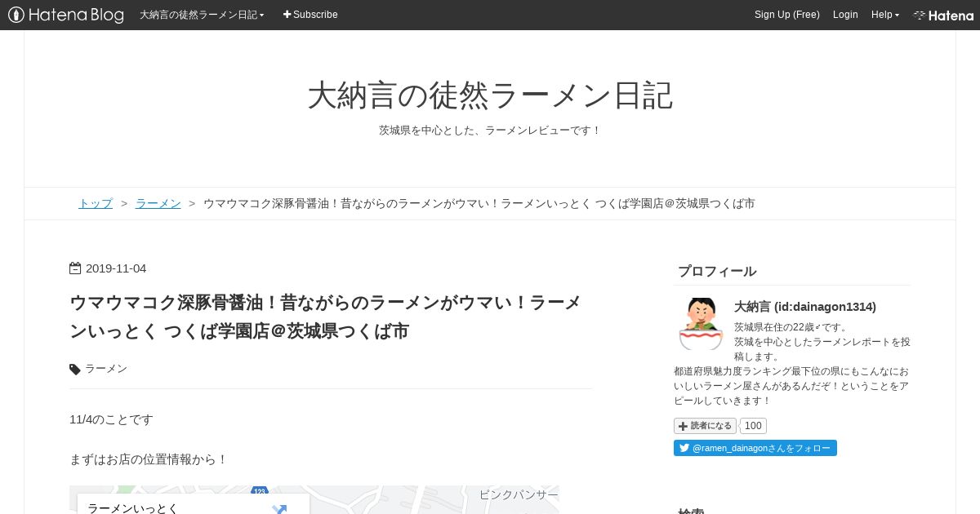980x514 pixels.
Task: Click the 大納言 profile avatar image
Action: [701, 323]
